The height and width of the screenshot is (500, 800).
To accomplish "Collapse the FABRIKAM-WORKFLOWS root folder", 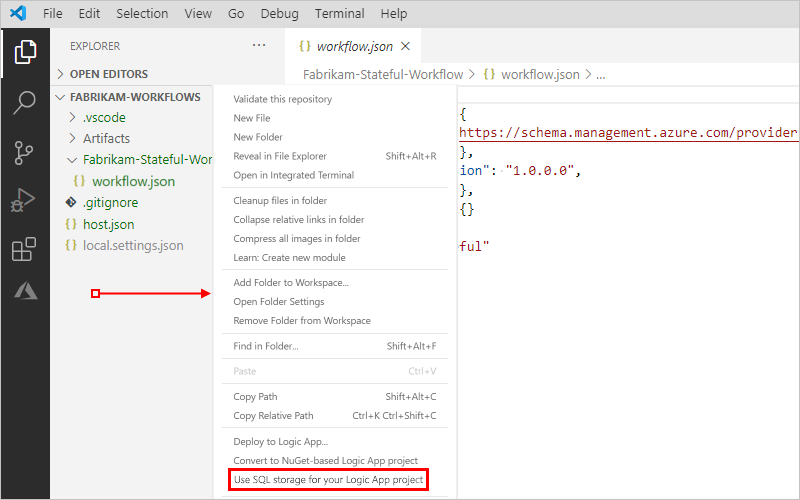I will point(60,97).
